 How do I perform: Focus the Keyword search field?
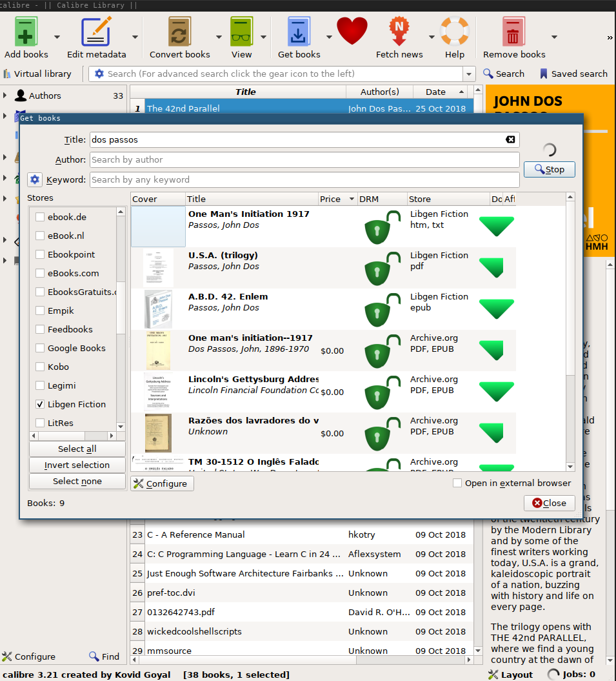pos(304,179)
